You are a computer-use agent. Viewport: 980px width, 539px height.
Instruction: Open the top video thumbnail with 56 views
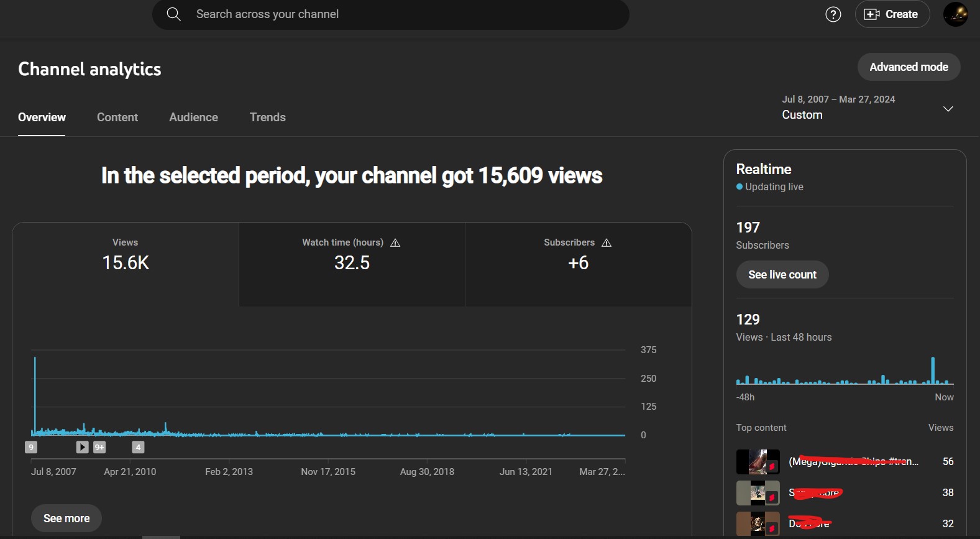(758, 462)
